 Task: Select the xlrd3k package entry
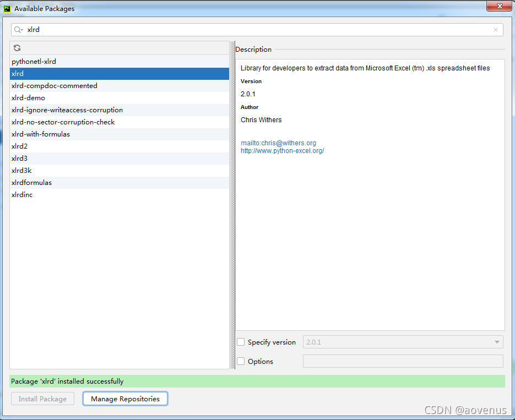[x=21, y=171]
